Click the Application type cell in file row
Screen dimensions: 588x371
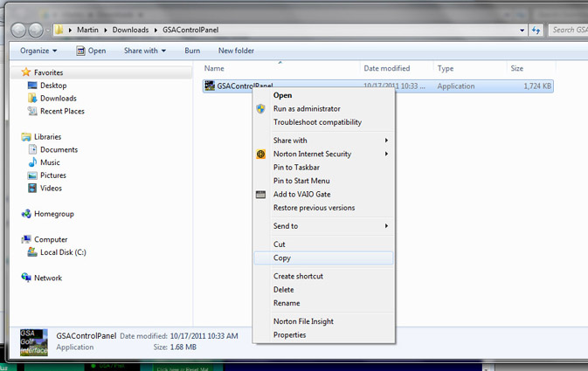455,86
